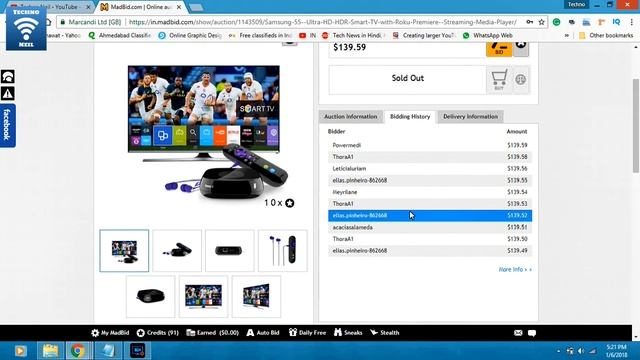Open File Explorer from the taskbar
Screen dimensions: 640x360
tap(50, 351)
